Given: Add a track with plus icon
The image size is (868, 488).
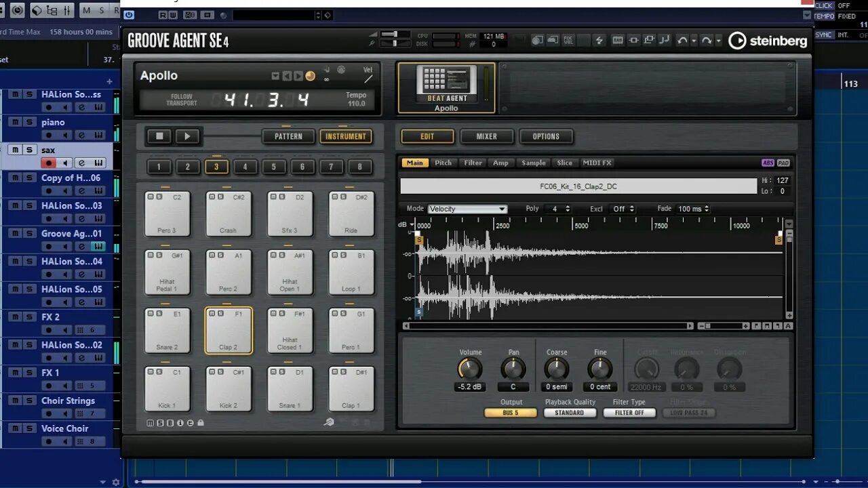Looking at the screenshot, I should click(109, 81).
